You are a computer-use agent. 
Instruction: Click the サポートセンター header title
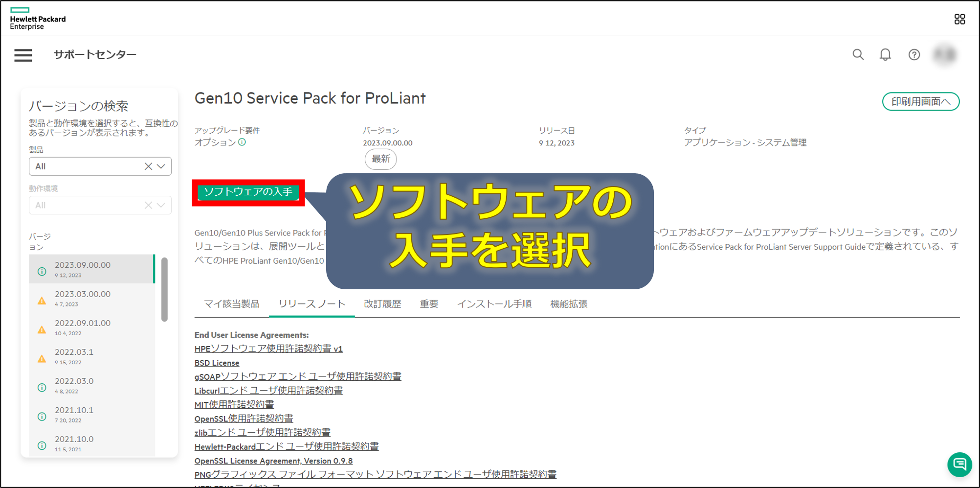(x=95, y=55)
